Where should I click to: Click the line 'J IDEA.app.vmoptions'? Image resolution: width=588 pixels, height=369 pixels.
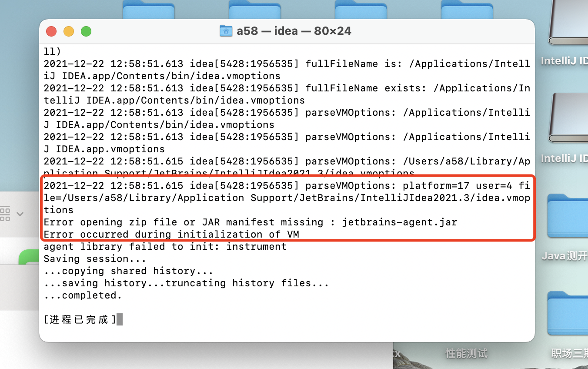104,149
